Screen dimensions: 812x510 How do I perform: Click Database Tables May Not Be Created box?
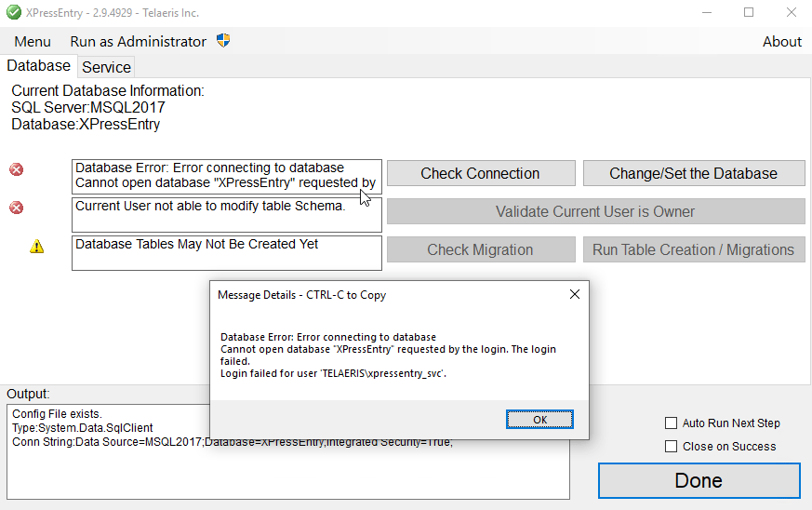click(227, 253)
